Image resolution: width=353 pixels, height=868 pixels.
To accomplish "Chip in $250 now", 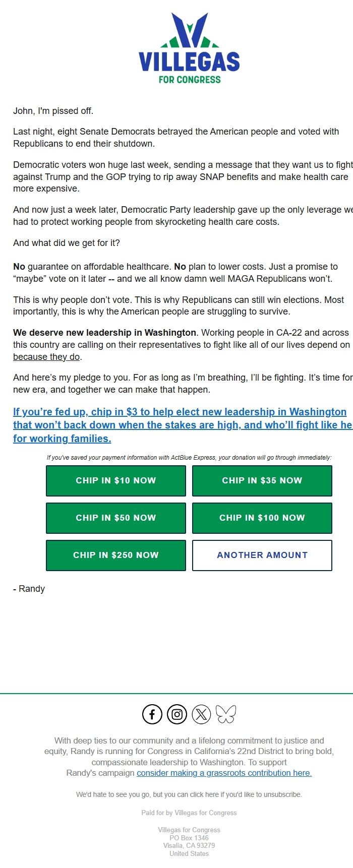I will 115,555.
